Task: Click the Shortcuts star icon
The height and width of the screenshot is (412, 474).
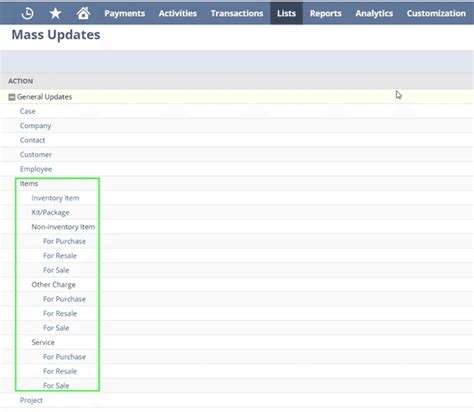Action: [x=55, y=13]
